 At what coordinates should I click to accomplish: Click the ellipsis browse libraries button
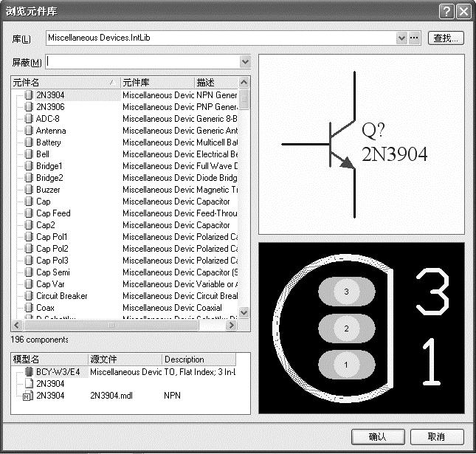tap(414, 38)
